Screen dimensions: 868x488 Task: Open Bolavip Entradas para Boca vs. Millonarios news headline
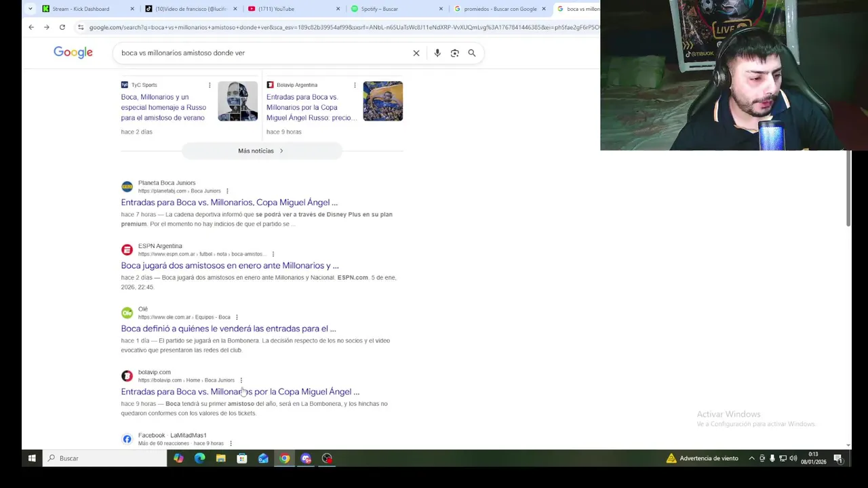pos(311,107)
